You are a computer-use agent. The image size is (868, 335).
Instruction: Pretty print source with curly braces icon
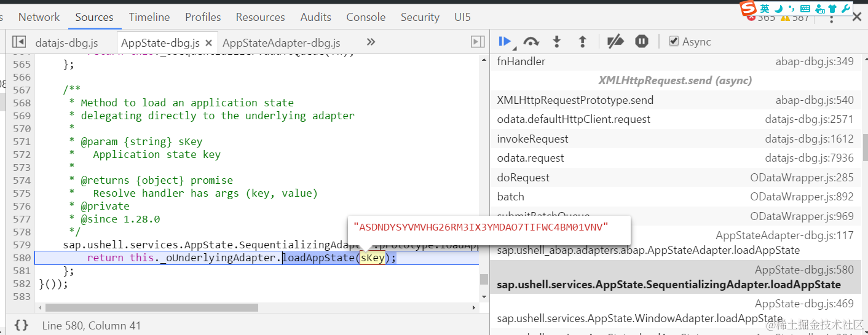click(x=22, y=325)
